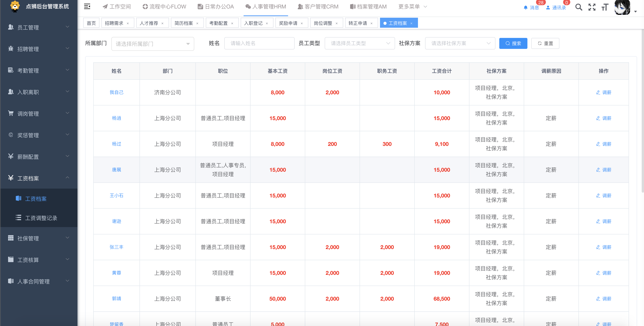Click 调薪 for 杨过 row
The image size is (644, 326).
click(604, 144)
